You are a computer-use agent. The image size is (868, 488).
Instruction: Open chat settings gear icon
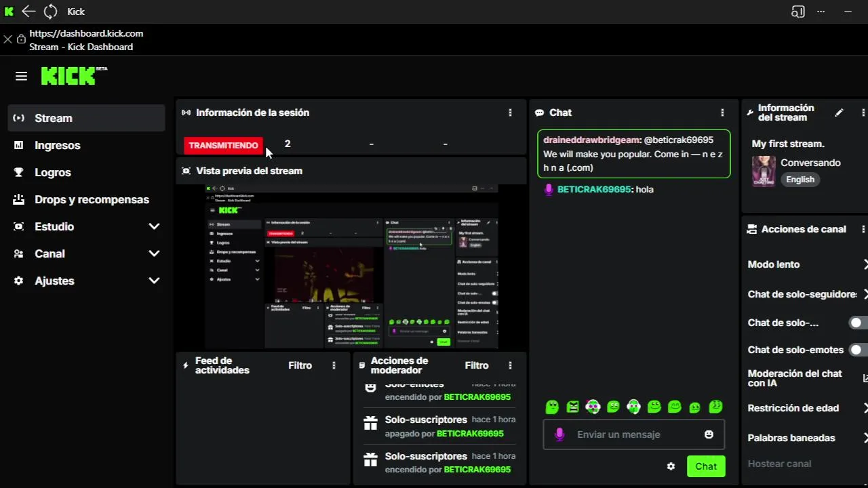click(x=671, y=466)
